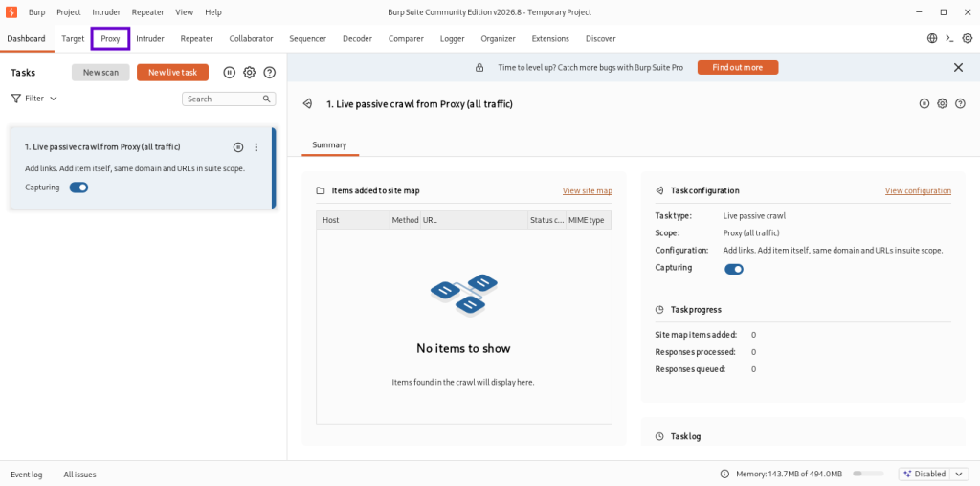Open the Burp menu
The width and height of the screenshot is (980, 486).
(37, 12)
